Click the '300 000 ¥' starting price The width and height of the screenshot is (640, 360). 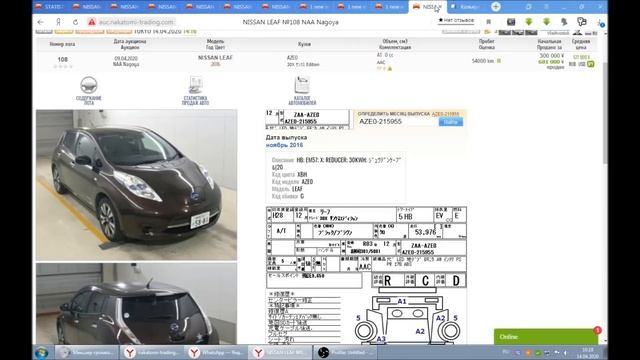pos(551,56)
